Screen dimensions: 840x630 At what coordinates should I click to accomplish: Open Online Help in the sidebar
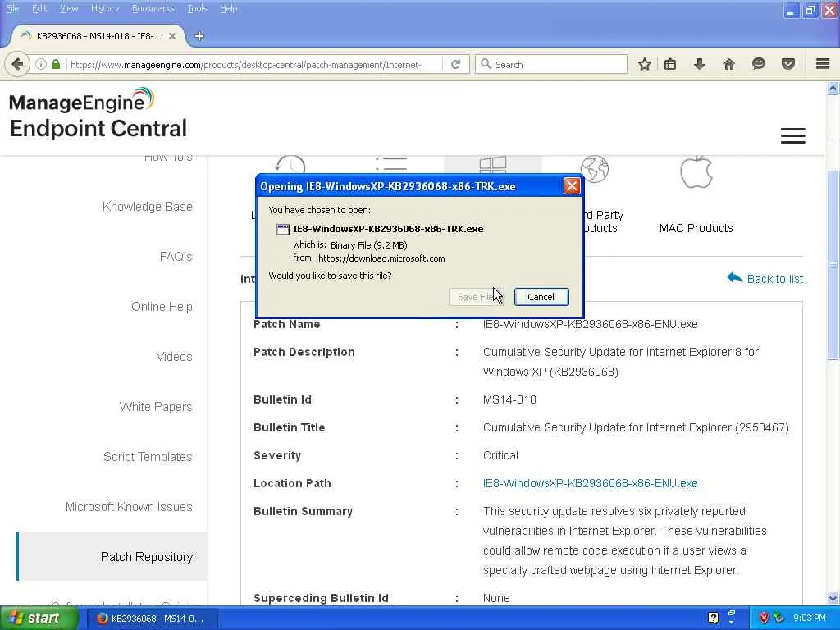point(162,307)
